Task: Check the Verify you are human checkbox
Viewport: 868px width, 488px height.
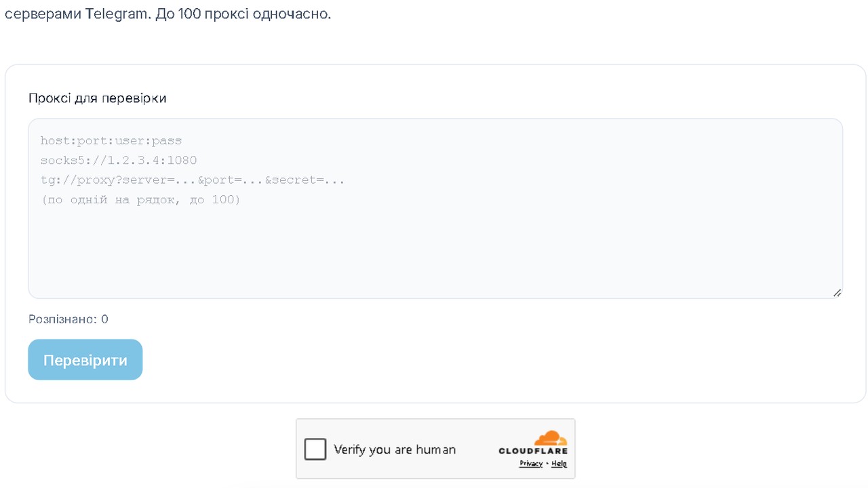Action: (x=315, y=449)
